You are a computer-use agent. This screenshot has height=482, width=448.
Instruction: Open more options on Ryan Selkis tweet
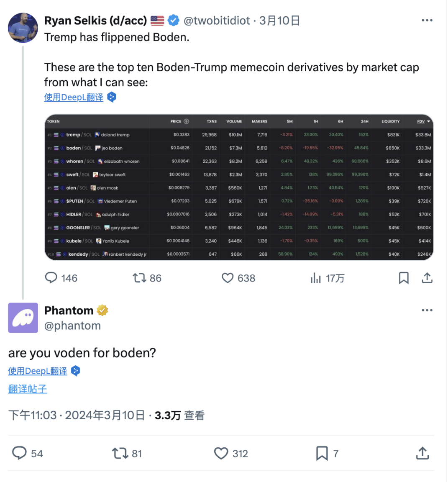click(427, 20)
